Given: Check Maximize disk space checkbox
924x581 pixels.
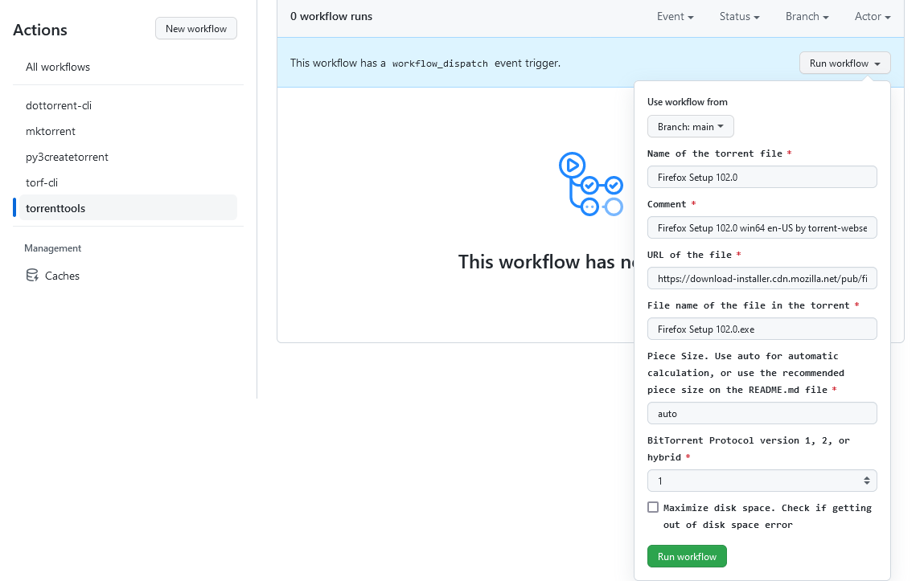Looking at the screenshot, I should [x=653, y=507].
